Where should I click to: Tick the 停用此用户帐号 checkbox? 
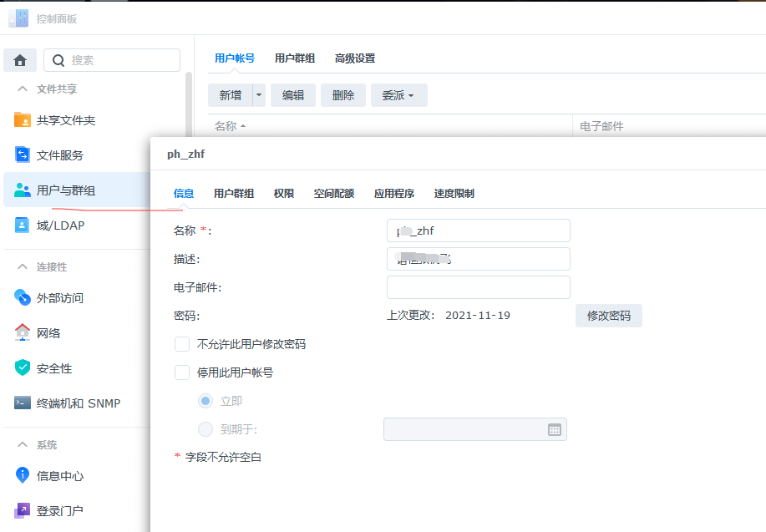coord(182,372)
